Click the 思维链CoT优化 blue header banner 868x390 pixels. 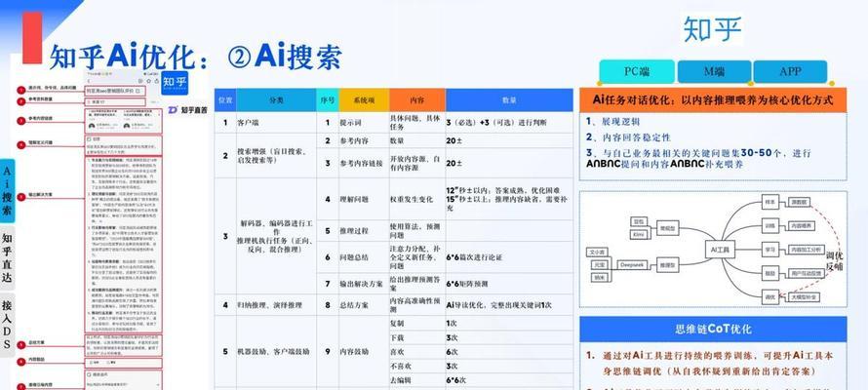click(x=714, y=330)
